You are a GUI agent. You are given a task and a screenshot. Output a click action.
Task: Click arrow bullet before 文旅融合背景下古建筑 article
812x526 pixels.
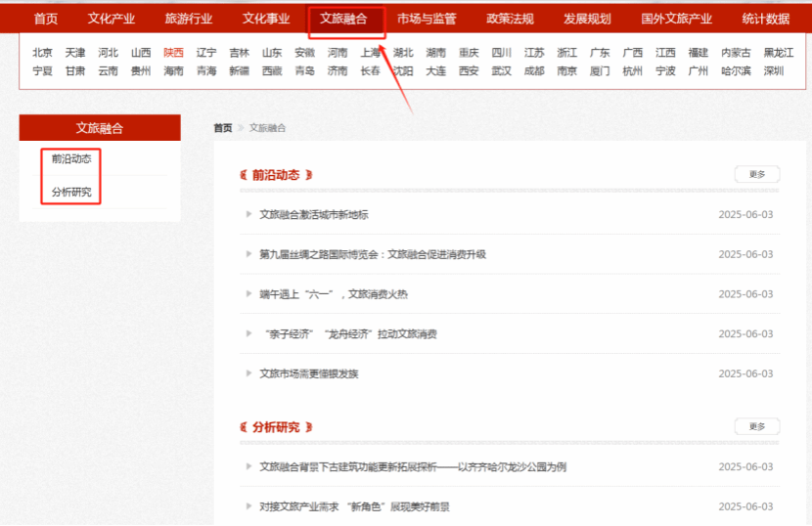click(x=249, y=467)
